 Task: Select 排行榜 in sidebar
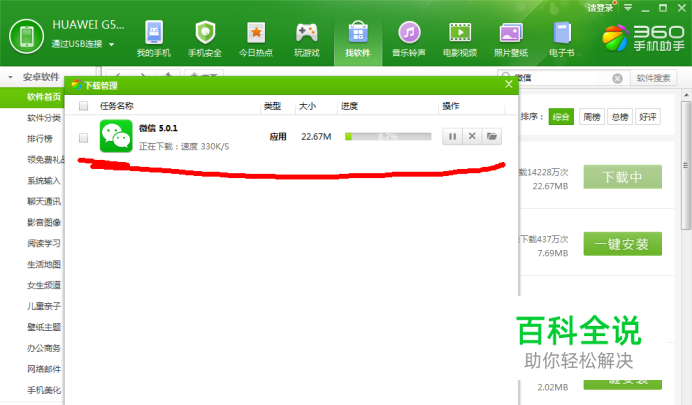(x=40, y=139)
